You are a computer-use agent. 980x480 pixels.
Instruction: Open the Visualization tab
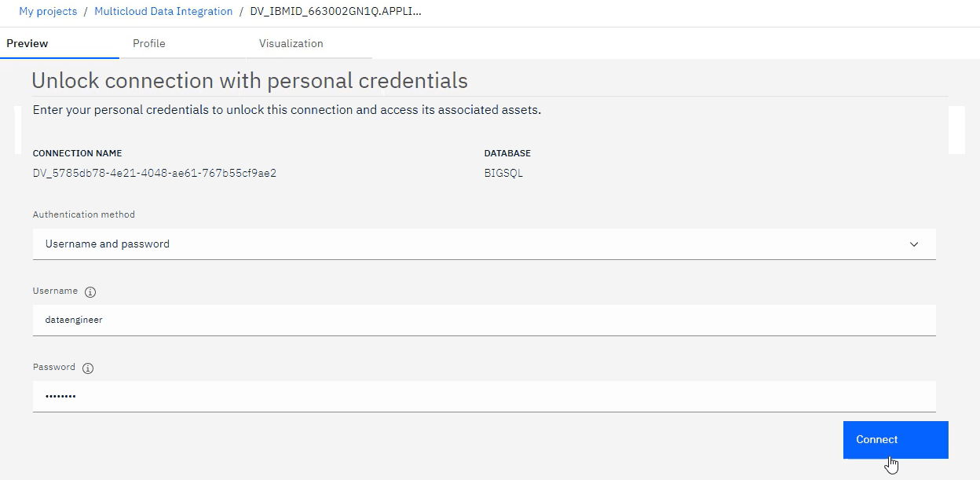pyautogui.click(x=291, y=43)
